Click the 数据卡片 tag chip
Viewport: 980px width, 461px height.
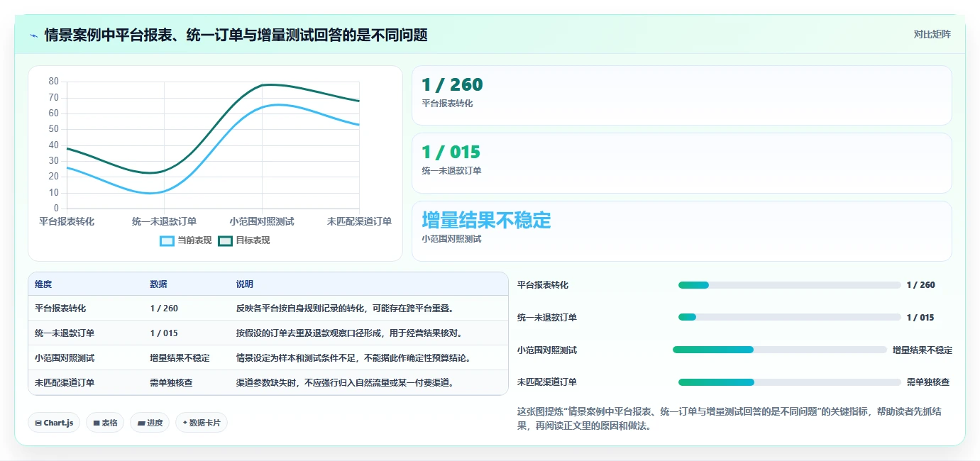tap(202, 423)
